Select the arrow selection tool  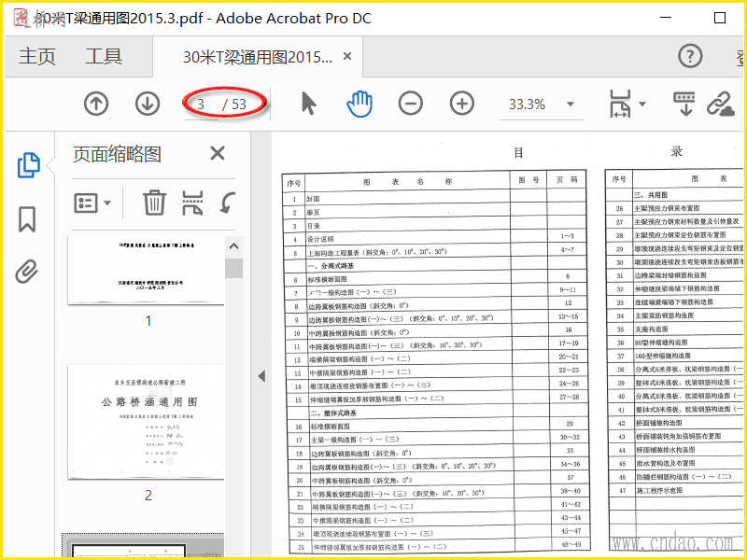(309, 104)
